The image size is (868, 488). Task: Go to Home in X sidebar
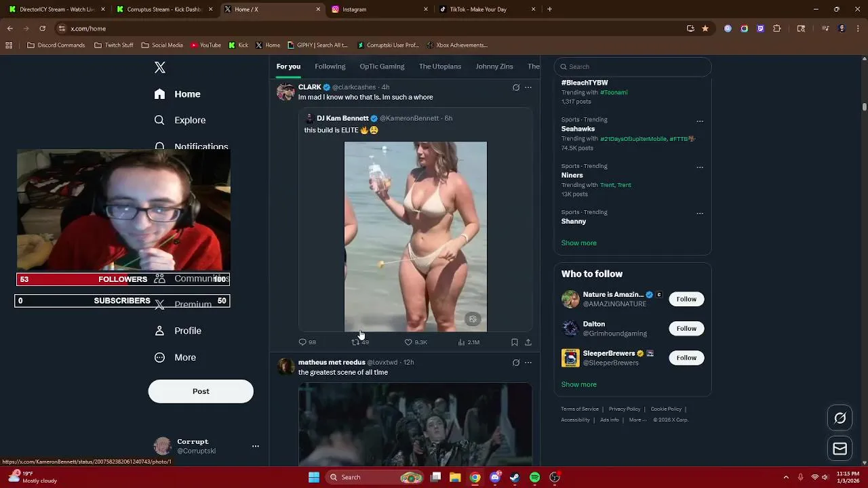(x=178, y=94)
